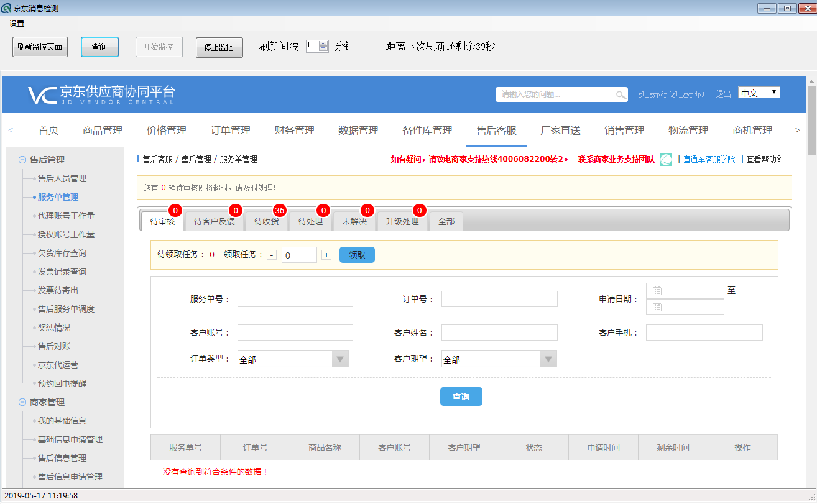Screen dimensions: 817x504
Task: Click the plus button for task count
Action: [326, 255]
